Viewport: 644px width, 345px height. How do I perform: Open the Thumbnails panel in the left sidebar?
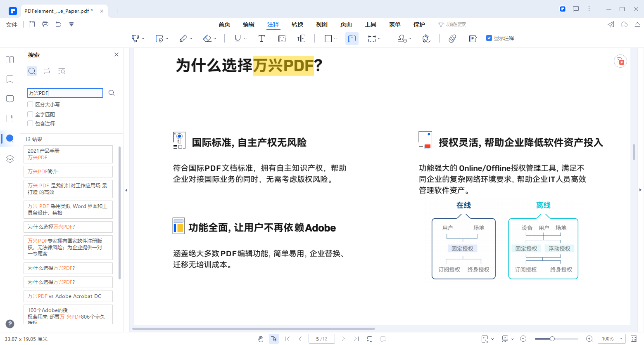[x=10, y=59]
